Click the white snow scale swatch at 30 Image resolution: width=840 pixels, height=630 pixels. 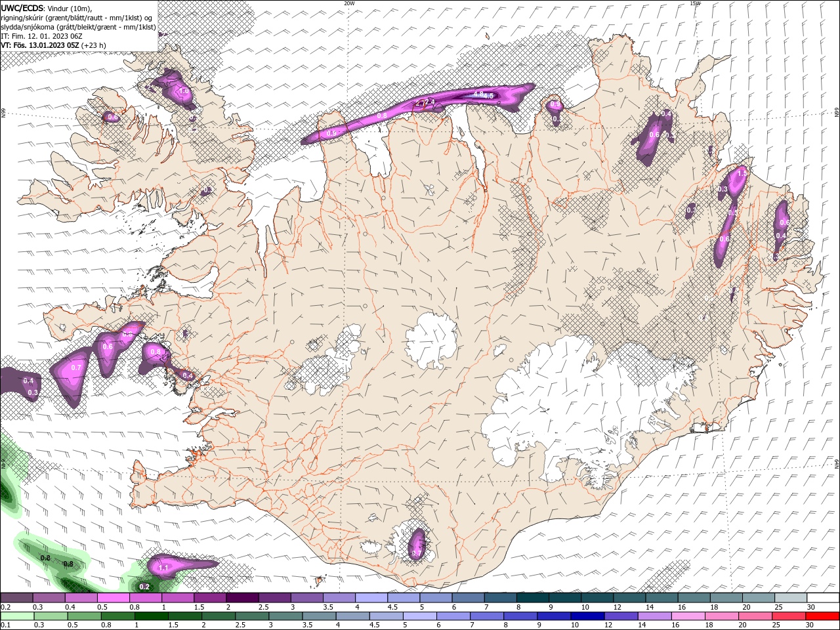pos(822,598)
